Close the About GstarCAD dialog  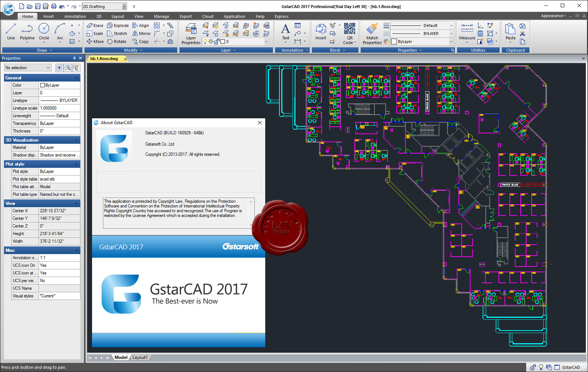pos(260,123)
